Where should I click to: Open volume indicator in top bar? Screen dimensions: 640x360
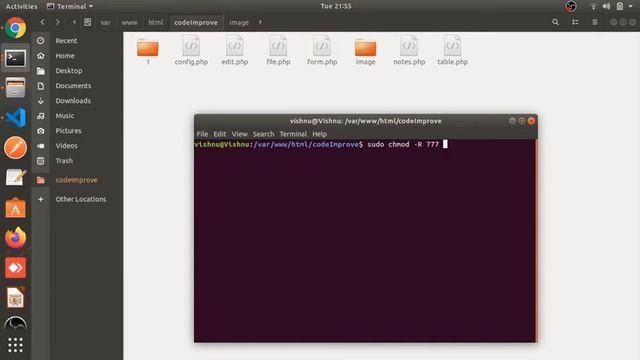point(606,6)
